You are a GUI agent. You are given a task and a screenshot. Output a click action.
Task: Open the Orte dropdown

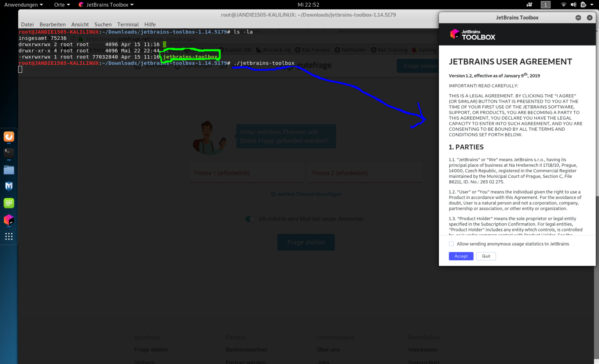pos(62,5)
